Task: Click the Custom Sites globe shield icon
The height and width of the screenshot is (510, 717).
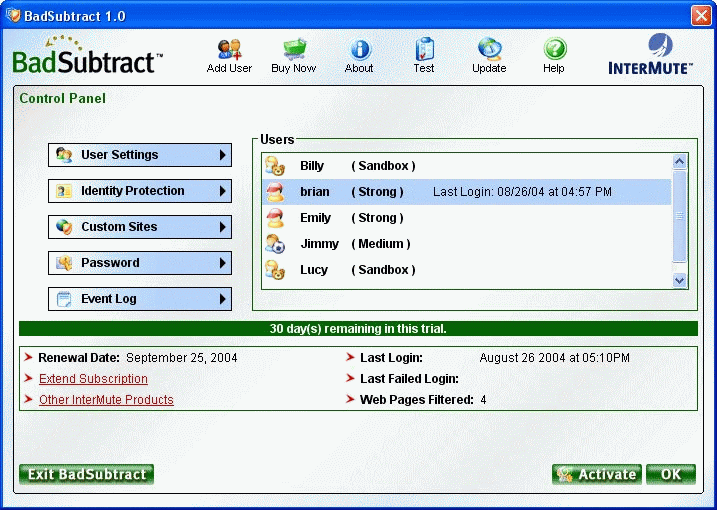Action: [x=64, y=227]
